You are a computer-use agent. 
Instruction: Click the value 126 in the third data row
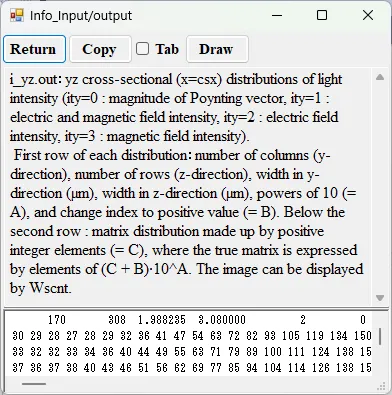[x=321, y=368]
